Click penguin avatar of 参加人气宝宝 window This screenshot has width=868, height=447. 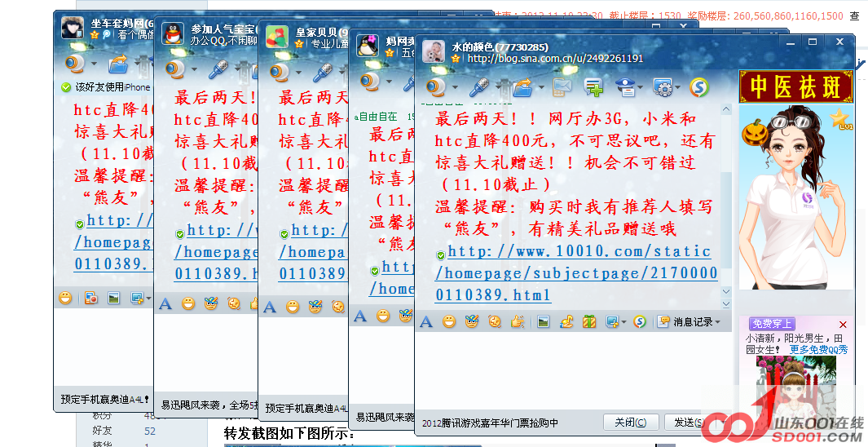click(173, 33)
